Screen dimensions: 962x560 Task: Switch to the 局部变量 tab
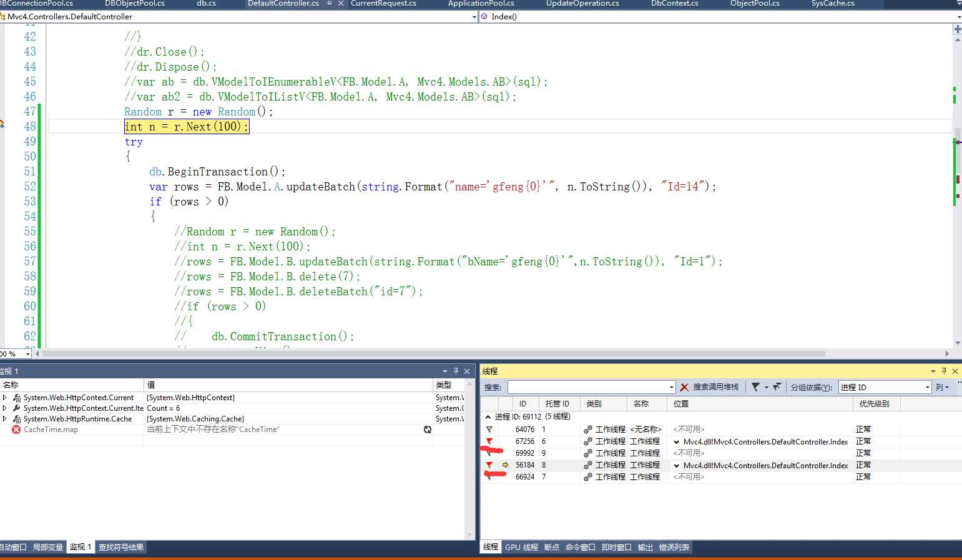click(48, 548)
